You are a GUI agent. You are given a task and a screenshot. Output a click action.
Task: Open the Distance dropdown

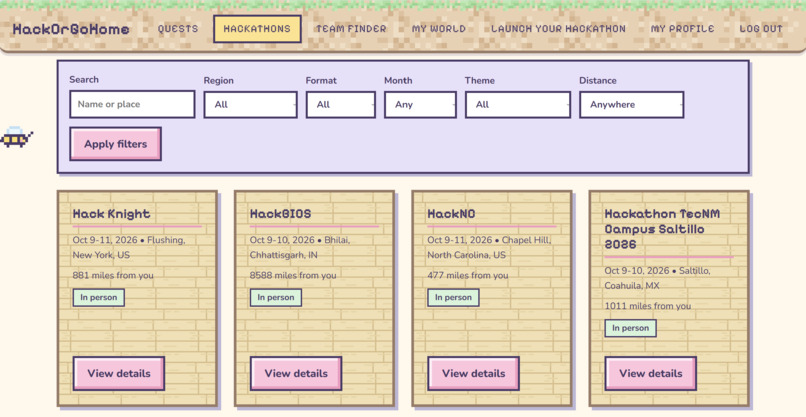click(x=632, y=105)
